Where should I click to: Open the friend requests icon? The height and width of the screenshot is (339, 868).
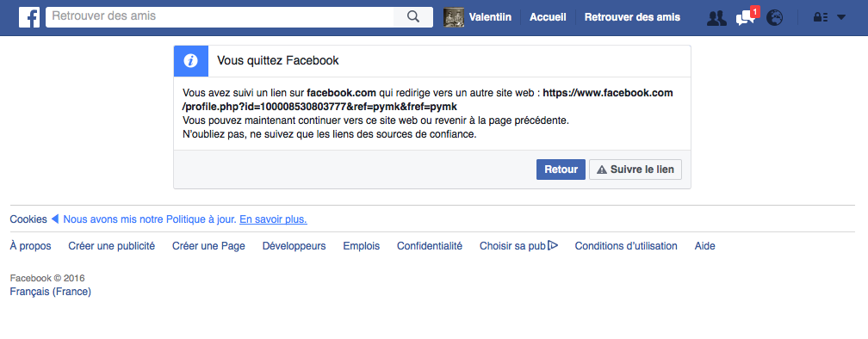716,18
